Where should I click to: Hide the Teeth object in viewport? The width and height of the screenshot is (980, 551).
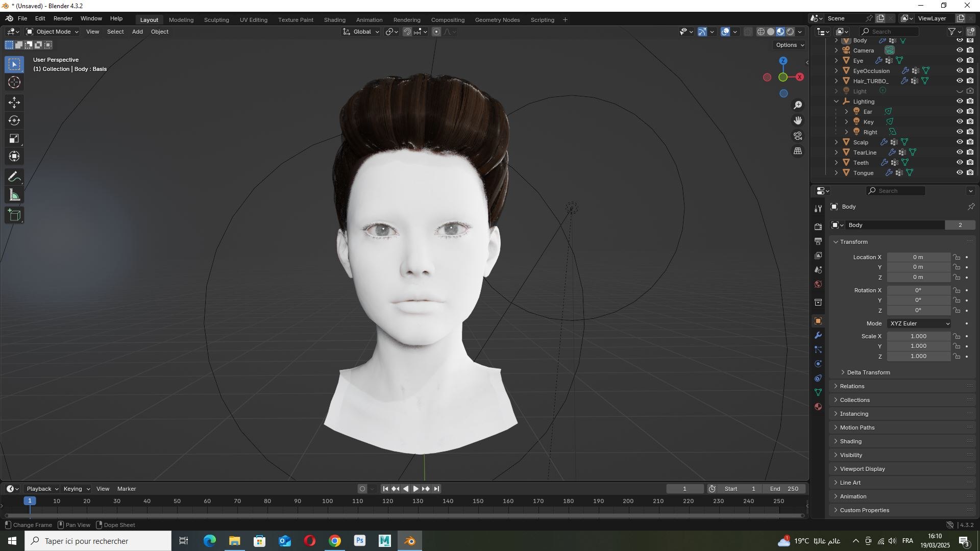coord(960,162)
